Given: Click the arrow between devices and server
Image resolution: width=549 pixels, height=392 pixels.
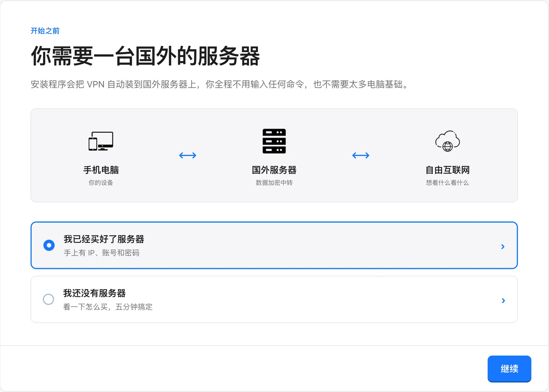Looking at the screenshot, I should click(188, 155).
